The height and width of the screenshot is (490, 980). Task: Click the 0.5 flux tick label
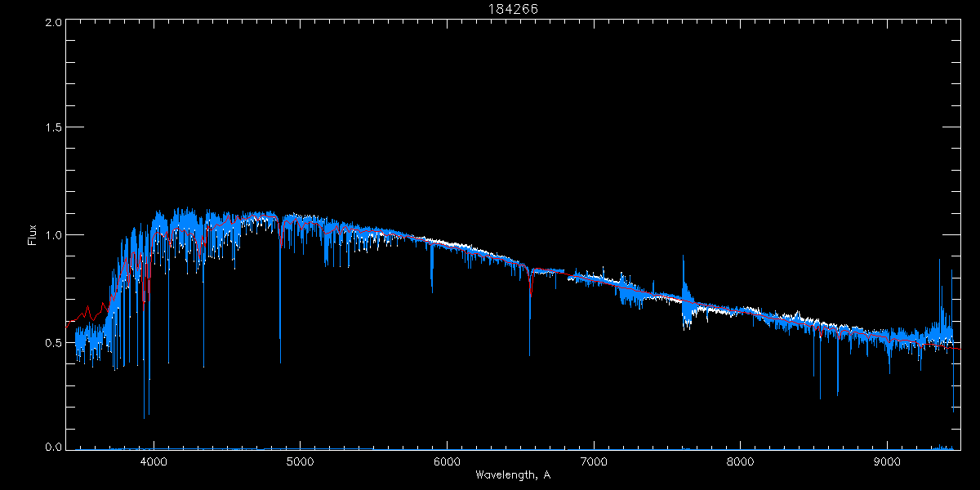pyautogui.click(x=53, y=342)
